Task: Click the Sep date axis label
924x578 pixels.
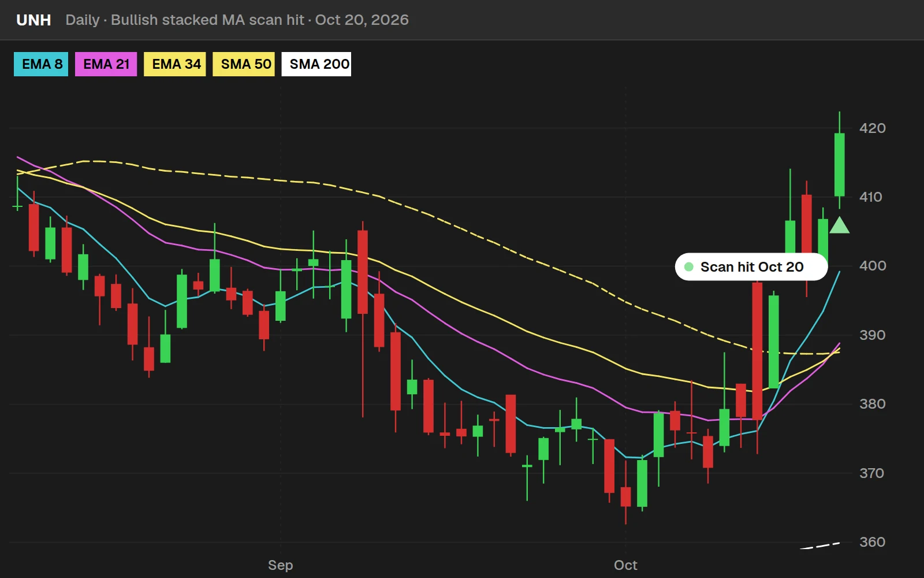Action: click(x=281, y=565)
